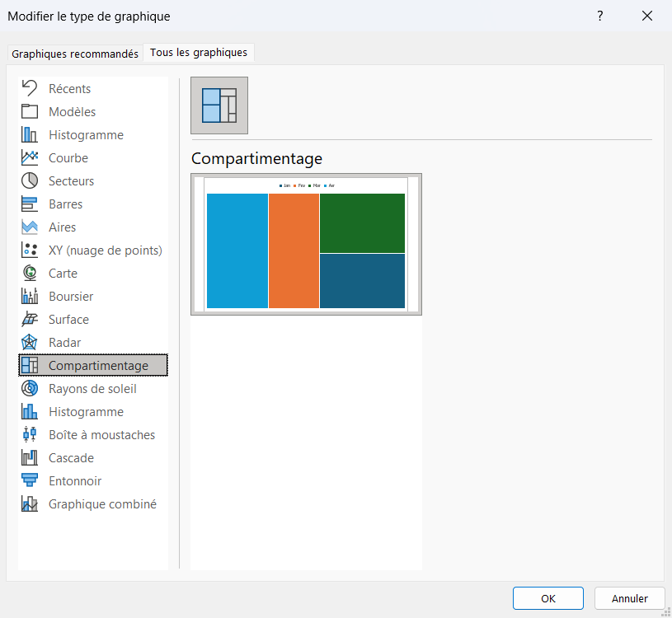Select the Courbe line chart icon
This screenshot has width=672, height=618.
coord(30,157)
